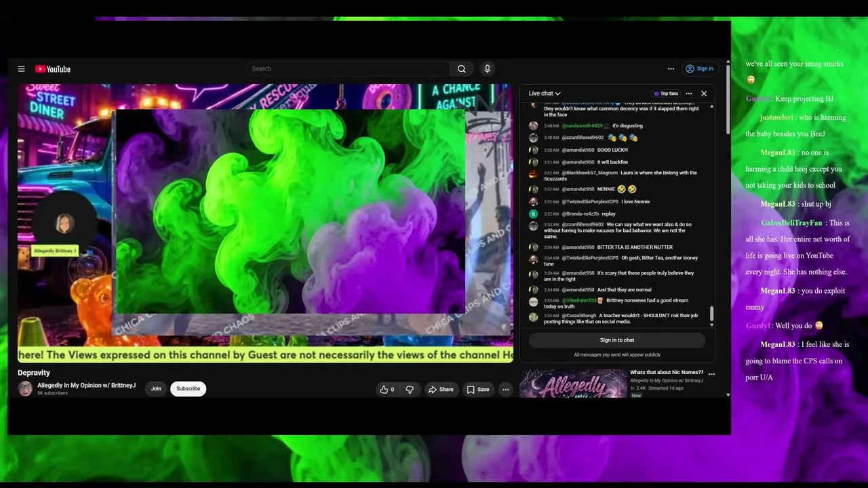Click 'justmelori' name in overlay chat
Viewport: 868px width, 488px height.
[776, 117]
